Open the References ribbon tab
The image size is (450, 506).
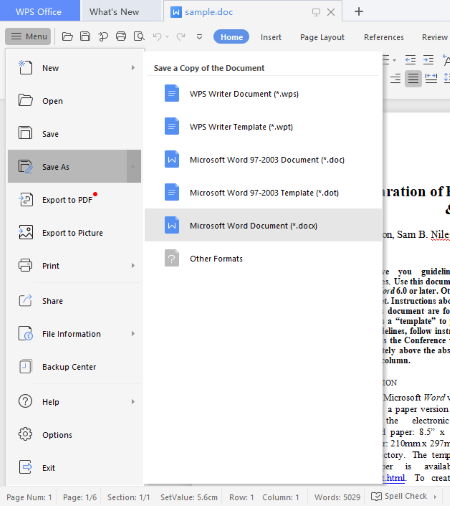pyautogui.click(x=384, y=37)
